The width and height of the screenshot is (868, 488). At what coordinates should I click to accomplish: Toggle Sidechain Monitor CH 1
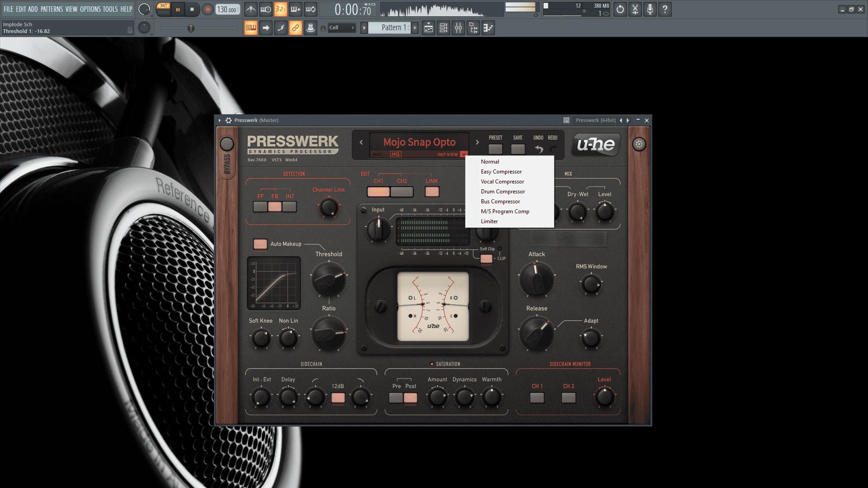pos(537,398)
